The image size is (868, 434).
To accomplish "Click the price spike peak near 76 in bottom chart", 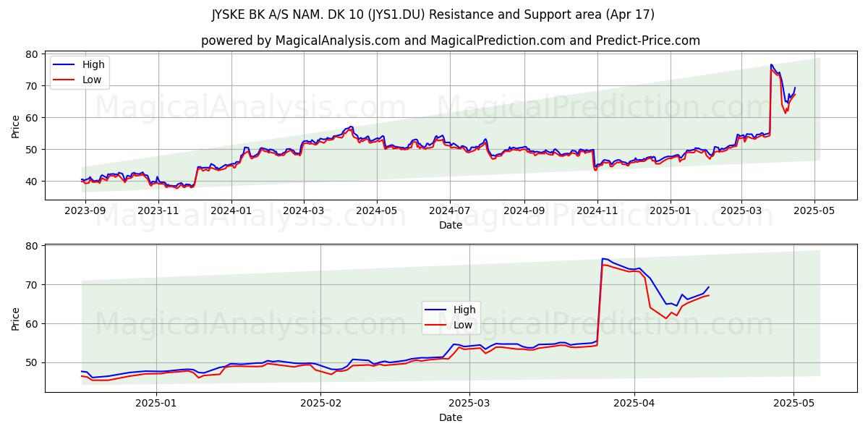I will [x=602, y=259].
